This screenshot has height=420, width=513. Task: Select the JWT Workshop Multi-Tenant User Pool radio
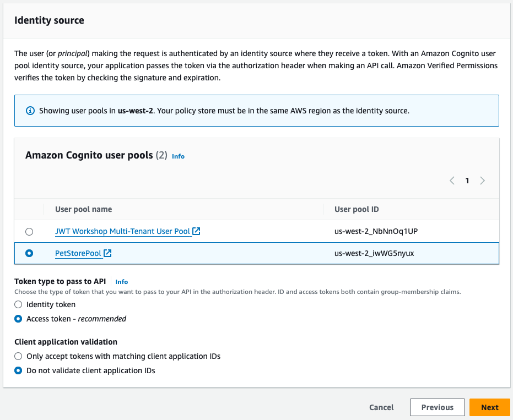pyautogui.click(x=29, y=231)
